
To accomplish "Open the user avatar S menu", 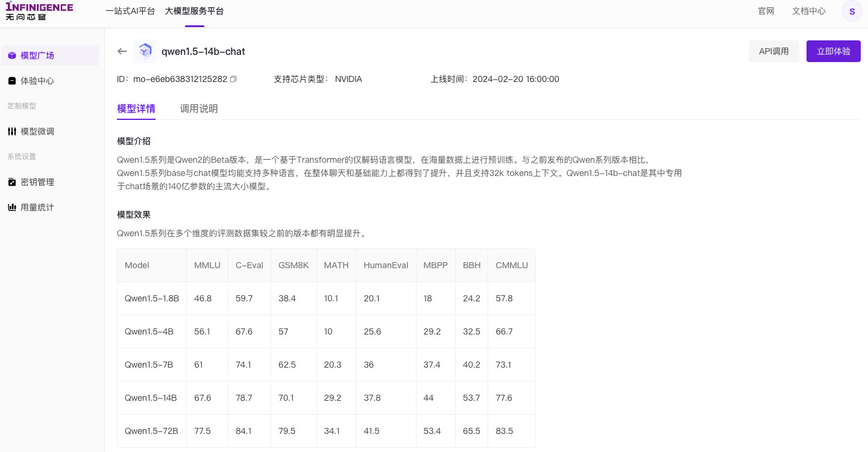I will pos(852,11).
